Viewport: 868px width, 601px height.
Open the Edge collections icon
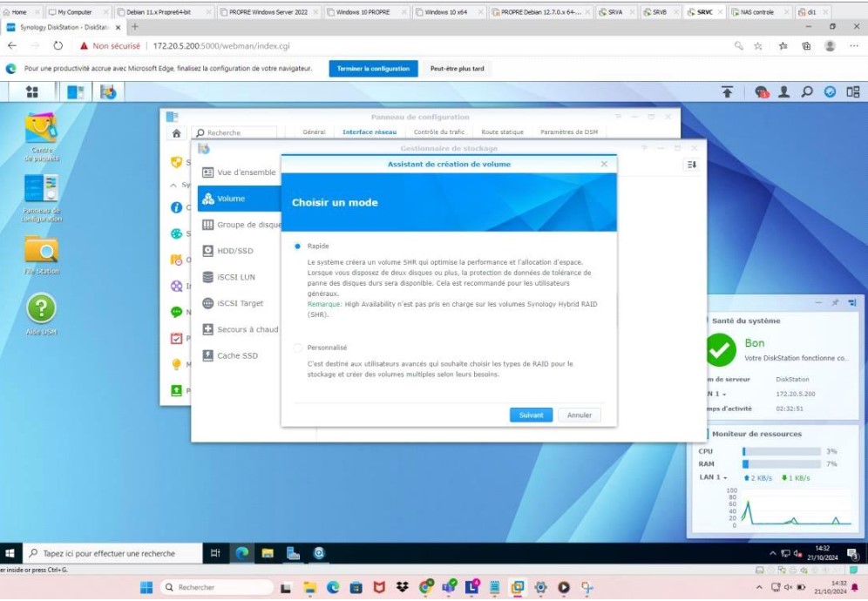806,46
